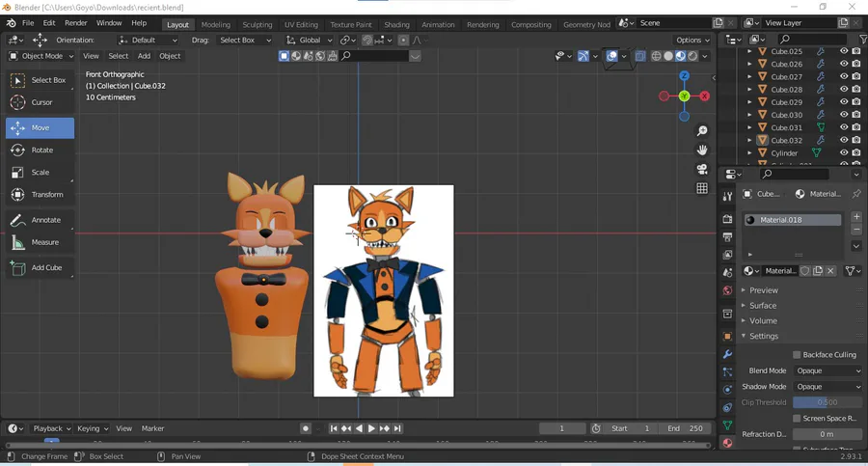This screenshot has width=868, height=466.
Task: Choose the Annotate tool
Action: click(40, 220)
